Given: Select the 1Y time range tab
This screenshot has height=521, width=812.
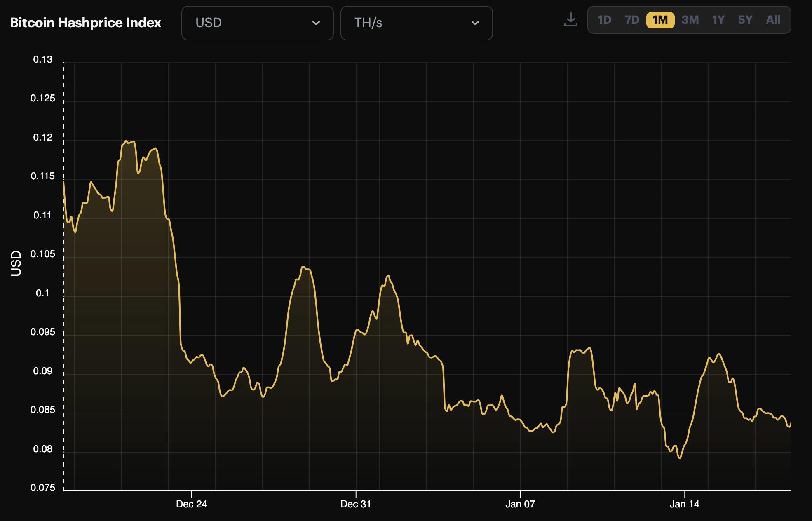Looking at the screenshot, I should (x=718, y=20).
